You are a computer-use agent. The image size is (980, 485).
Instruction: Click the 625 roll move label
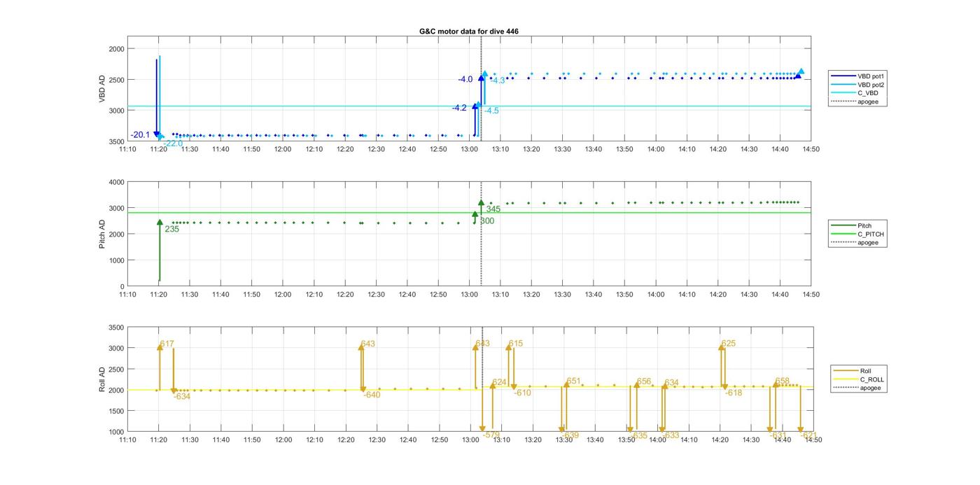729,344
